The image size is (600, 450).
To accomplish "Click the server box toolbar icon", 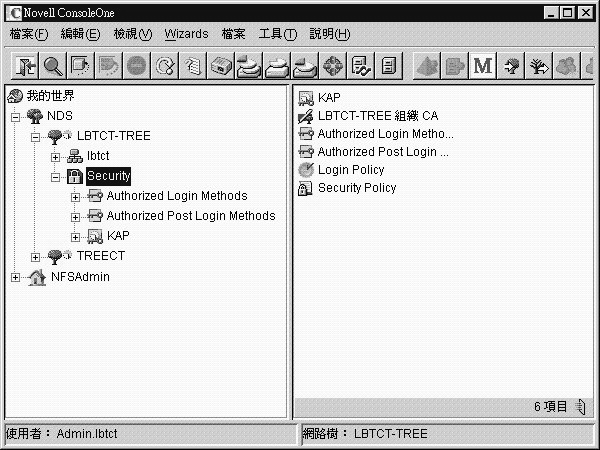I will (x=221, y=66).
